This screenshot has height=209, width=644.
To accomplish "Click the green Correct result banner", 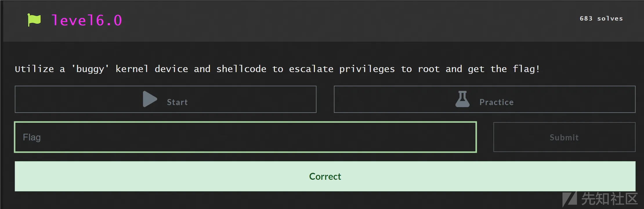I will click(x=325, y=176).
